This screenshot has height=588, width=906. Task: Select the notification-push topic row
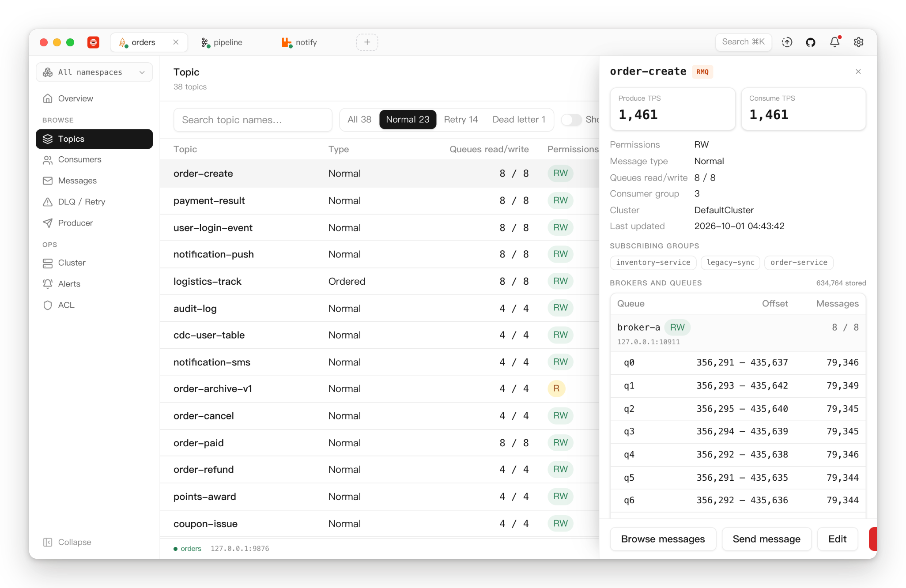[x=380, y=254]
